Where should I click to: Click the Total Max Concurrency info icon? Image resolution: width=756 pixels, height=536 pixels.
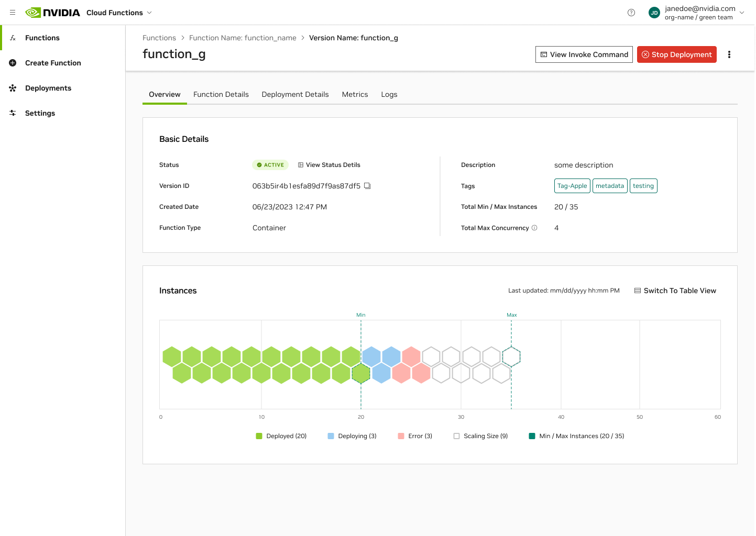pos(534,228)
